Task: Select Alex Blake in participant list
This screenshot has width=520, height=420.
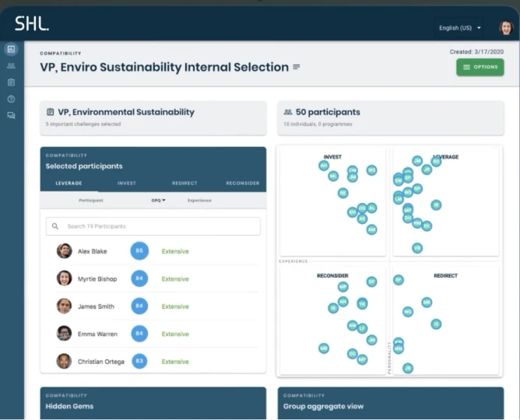Action: coord(93,251)
